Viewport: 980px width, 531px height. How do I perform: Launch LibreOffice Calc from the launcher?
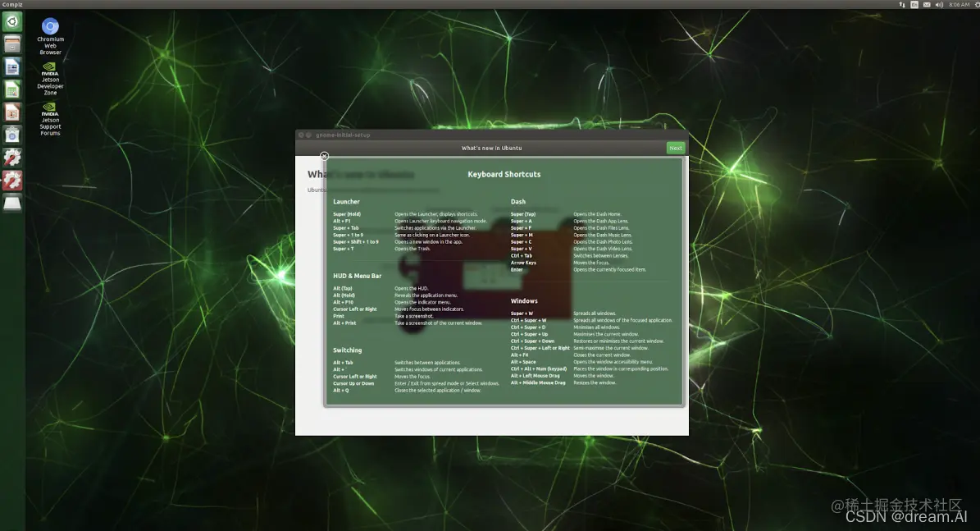pos(11,89)
